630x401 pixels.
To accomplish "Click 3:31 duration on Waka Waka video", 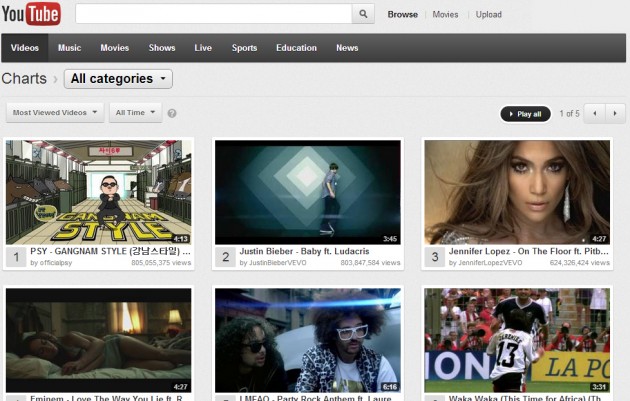I will [x=599, y=387].
